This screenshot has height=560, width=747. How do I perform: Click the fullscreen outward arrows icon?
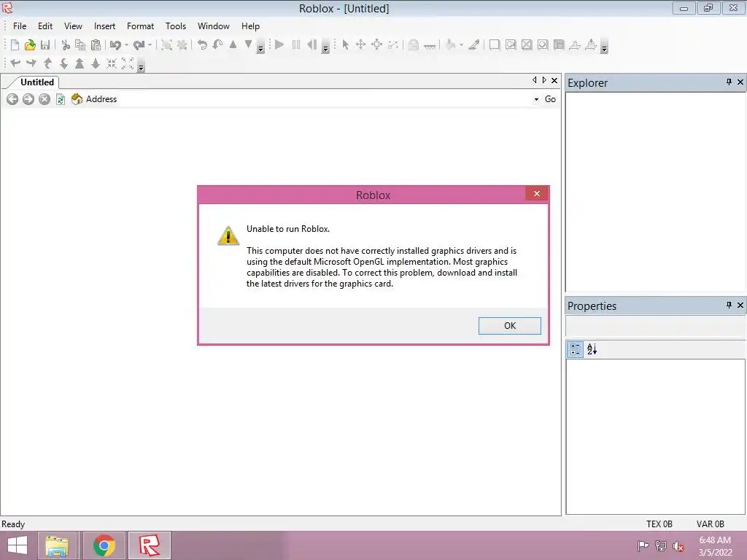point(128,63)
